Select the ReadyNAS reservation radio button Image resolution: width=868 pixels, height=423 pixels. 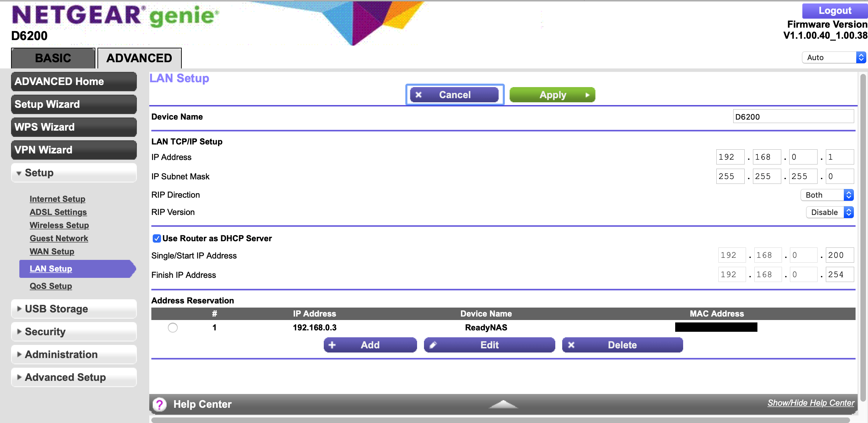tap(173, 327)
